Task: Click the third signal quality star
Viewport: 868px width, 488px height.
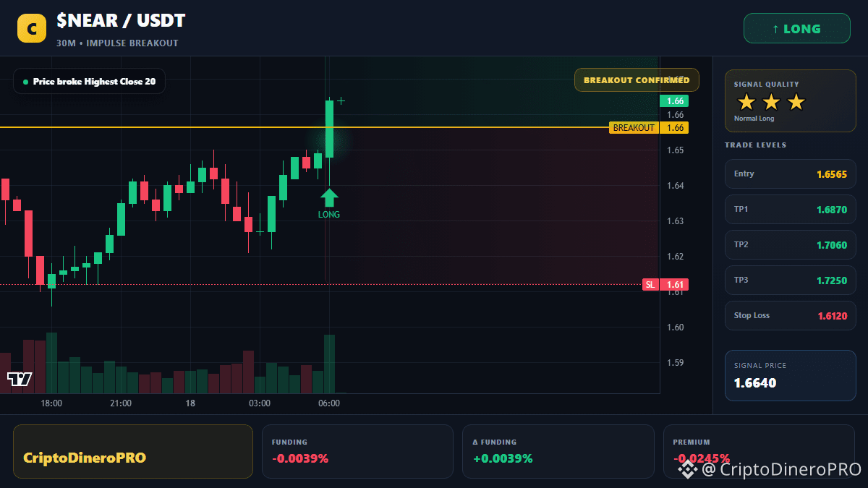Action: [796, 102]
